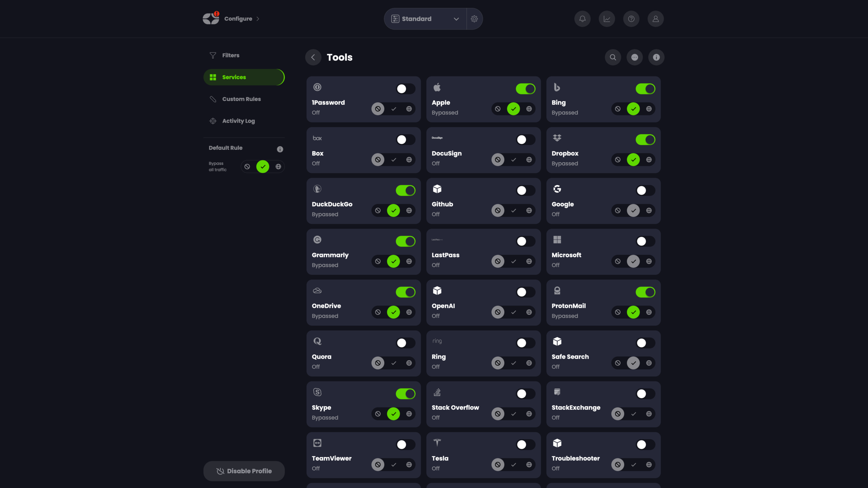Click bypass checkmark on StackExchange card

633,414
